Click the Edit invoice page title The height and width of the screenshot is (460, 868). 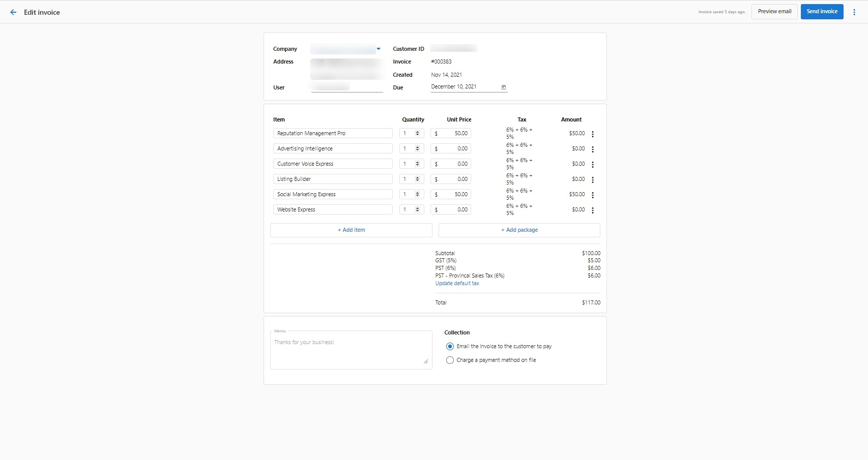[x=42, y=12]
